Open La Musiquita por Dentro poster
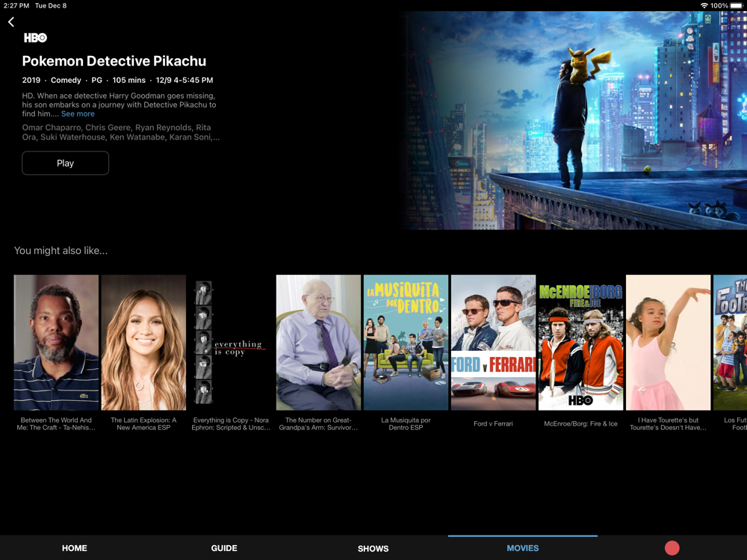This screenshot has width=747, height=560. coord(406,343)
